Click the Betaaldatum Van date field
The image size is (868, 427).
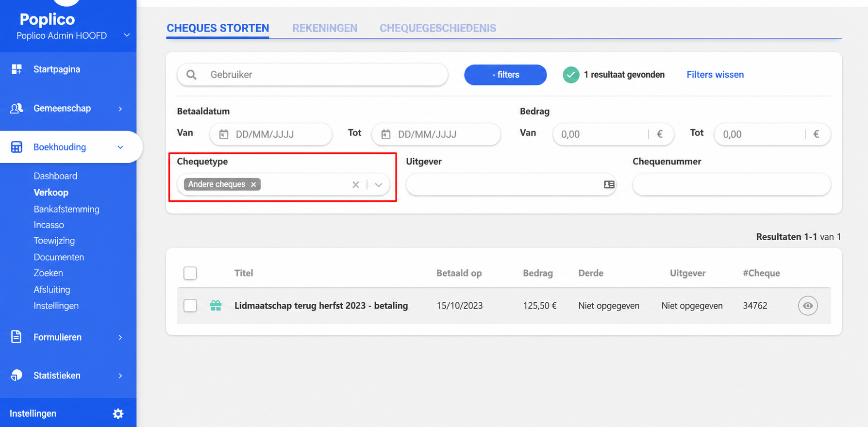pos(271,134)
